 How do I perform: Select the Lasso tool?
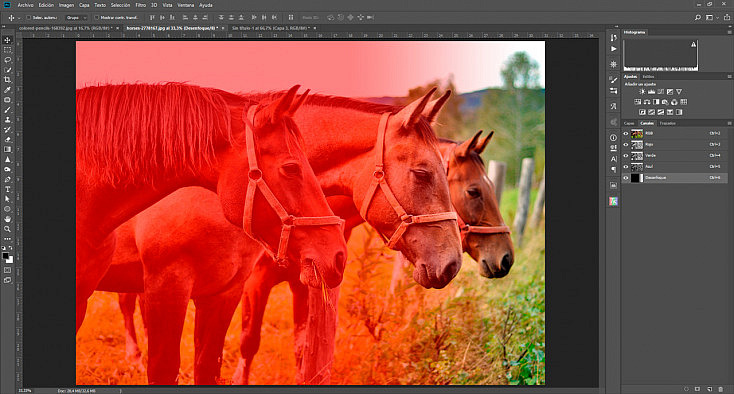click(x=7, y=60)
